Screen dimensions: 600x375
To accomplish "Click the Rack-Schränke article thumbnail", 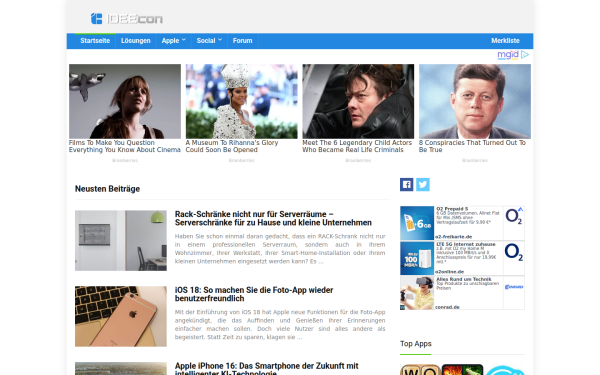I will coord(121,240).
